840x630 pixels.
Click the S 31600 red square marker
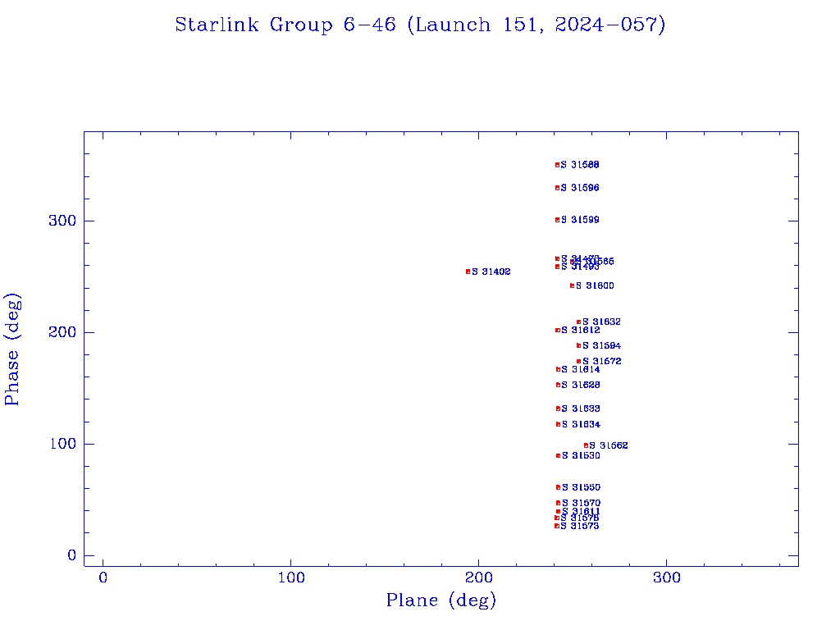point(572,285)
